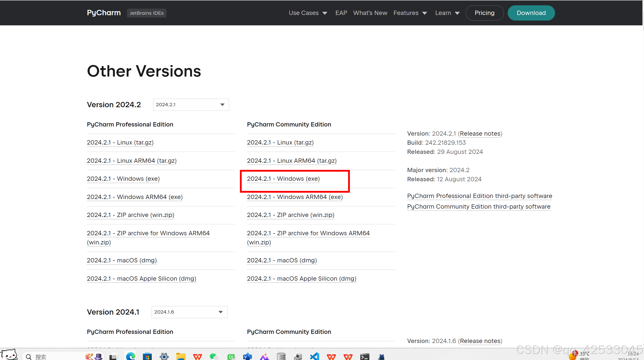The width and height of the screenshot is (644, 360).
Task: Open the Features navigation menu
Action: [x=410, y=13]
